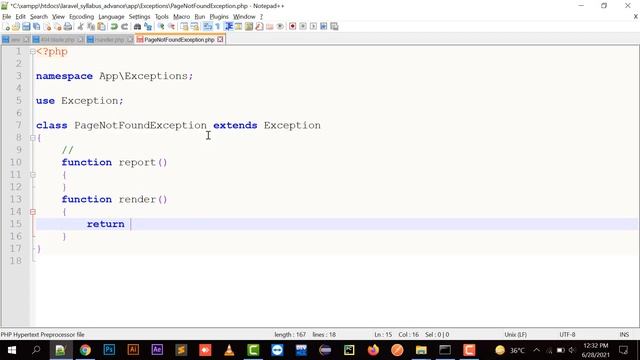Start macro recording with red record icon
640x360 pixels.
coord(292,27)
